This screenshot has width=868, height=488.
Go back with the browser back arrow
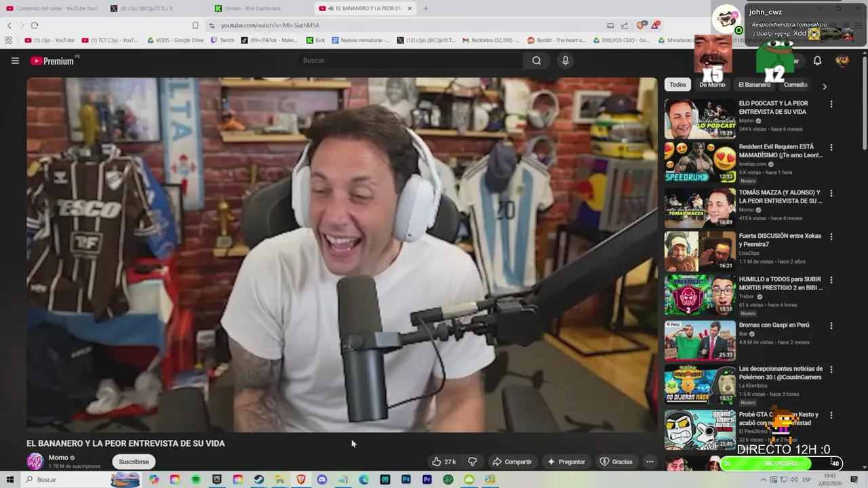[x=9, y=25]
